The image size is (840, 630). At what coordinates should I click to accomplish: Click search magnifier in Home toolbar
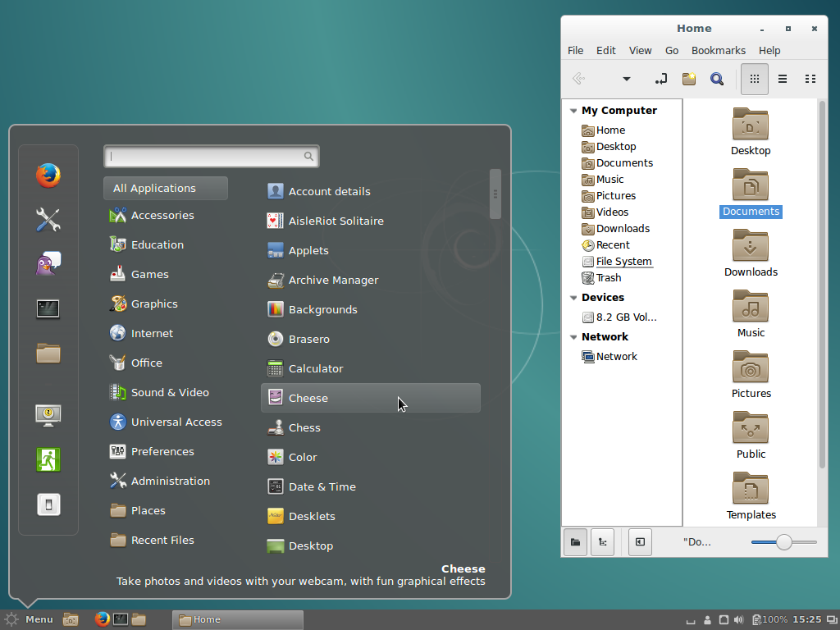point(717,80)
